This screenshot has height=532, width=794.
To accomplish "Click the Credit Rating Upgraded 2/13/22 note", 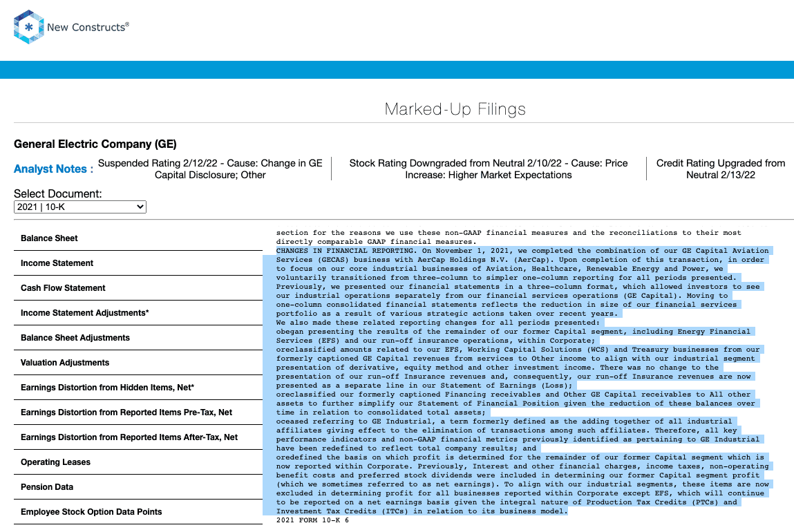I will (x=721, y=169).
